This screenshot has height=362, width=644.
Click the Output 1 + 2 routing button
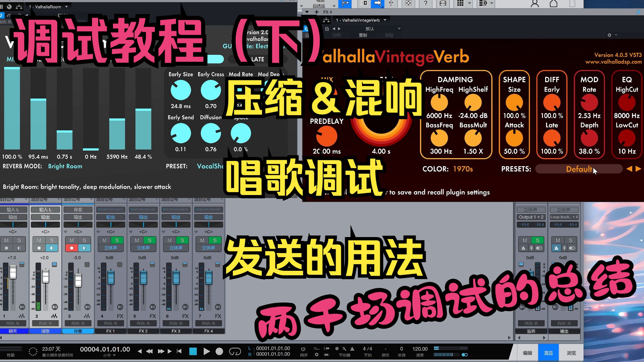[531, 217]
